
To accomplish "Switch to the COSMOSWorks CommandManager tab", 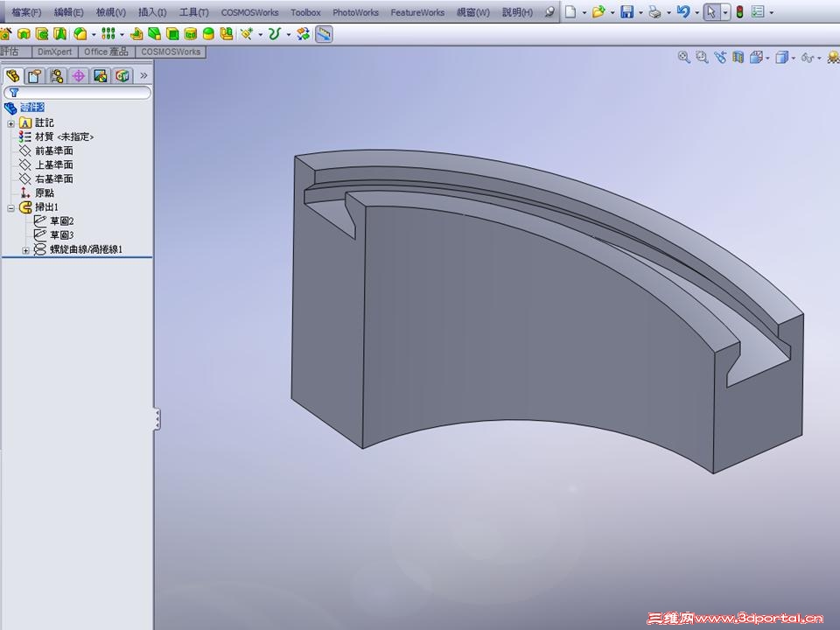I will click(x=171, y=52).
